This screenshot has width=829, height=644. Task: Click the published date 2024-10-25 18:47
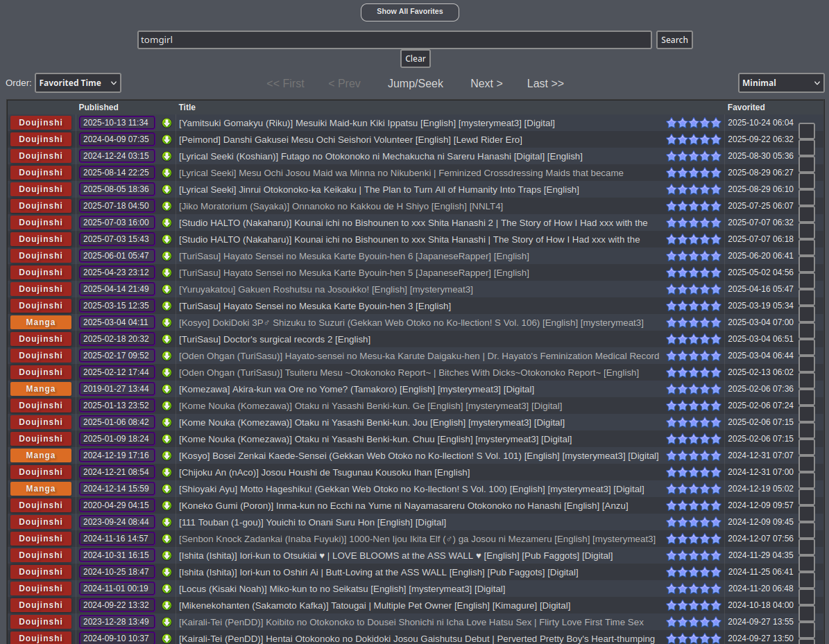tap(117, 572)
